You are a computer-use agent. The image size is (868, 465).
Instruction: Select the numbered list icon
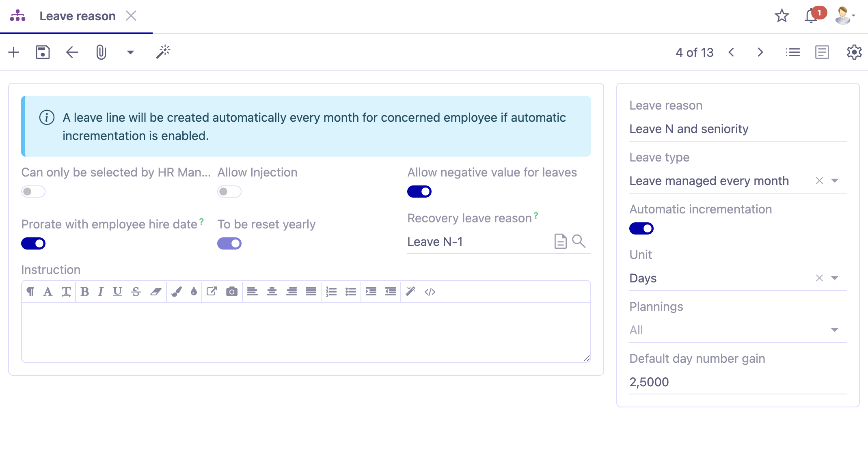[331, 291]
